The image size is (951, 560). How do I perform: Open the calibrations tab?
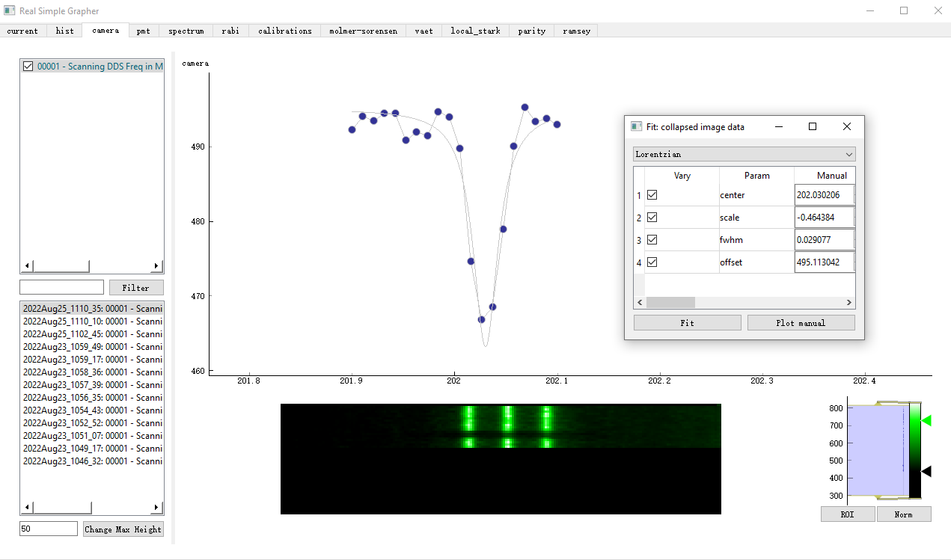tap(284, 31)
